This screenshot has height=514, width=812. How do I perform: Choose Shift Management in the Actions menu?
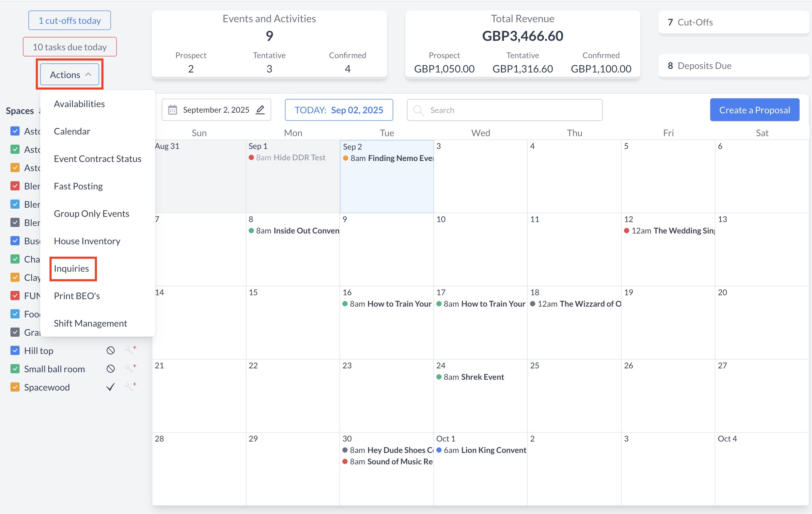90,323
